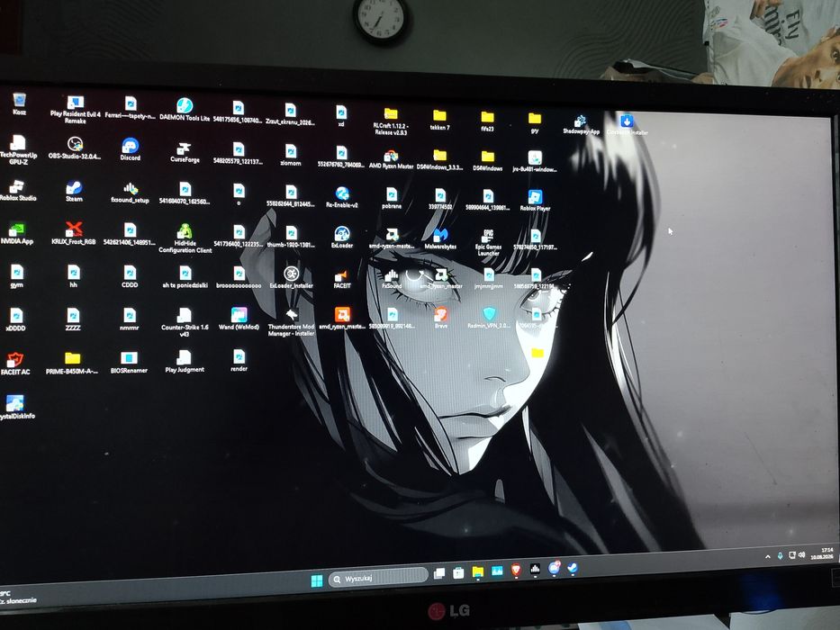The width and height of the screenshot is (840, 630).
Task: Select the image file named gym
Action: [x=16, y=276]
